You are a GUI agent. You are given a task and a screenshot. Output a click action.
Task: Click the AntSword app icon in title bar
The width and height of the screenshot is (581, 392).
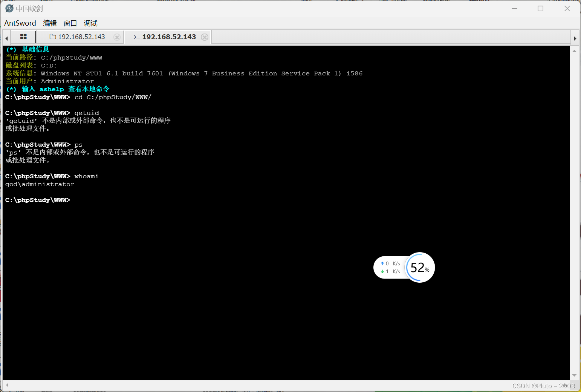pos(9,8)
